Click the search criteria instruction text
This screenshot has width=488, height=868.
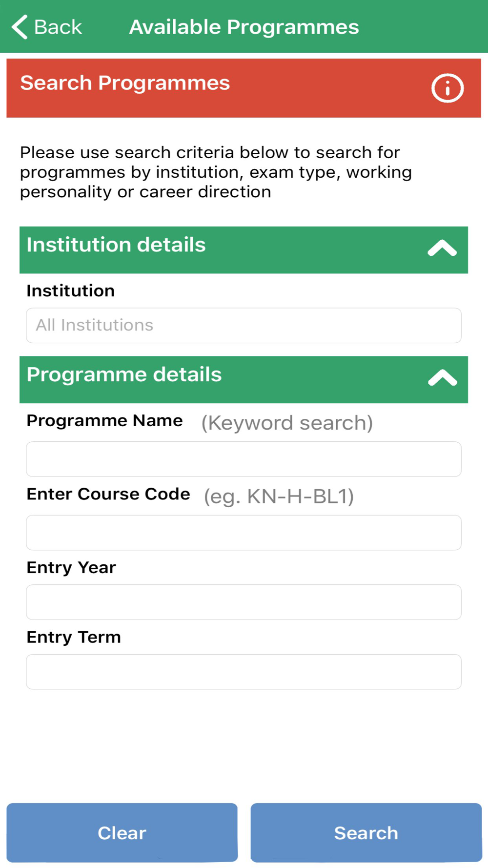tap(216, 172)
